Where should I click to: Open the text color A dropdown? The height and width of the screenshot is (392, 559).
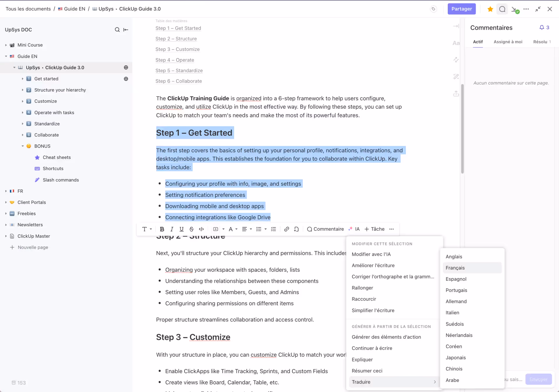[x=233, y=229]
